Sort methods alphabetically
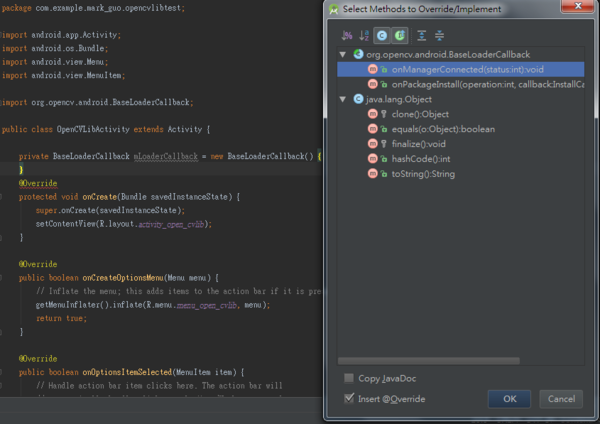Screen dimensions: 600x424 coord(363,35)
